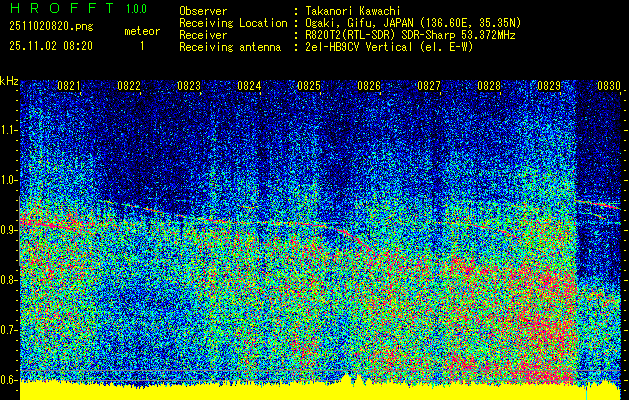
Task: Click the 0826 time marker
Action: 369,86
